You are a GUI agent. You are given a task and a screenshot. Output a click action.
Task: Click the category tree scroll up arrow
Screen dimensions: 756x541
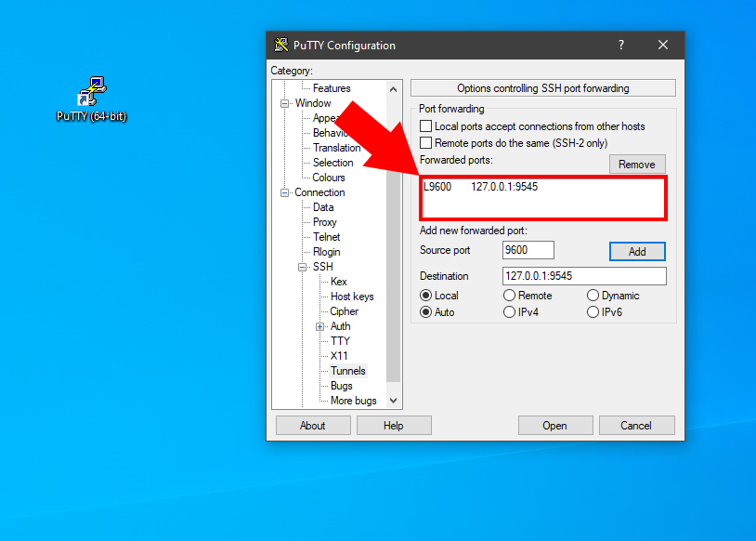click(x=394, y=89)
